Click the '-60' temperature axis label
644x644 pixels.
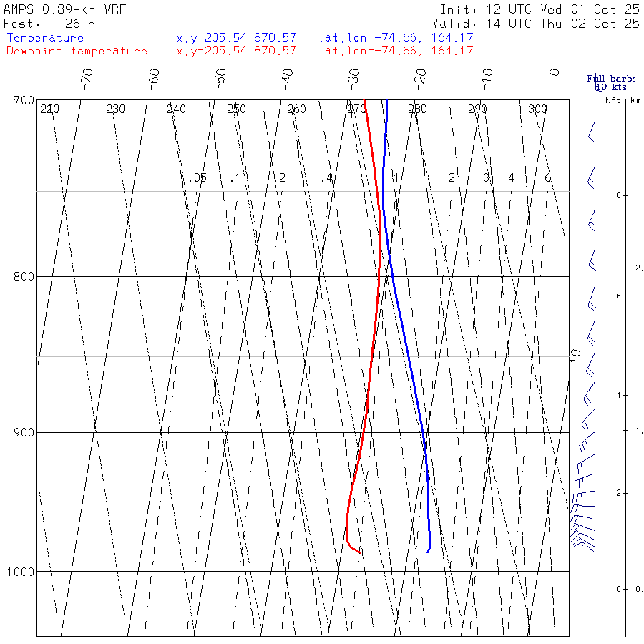click(x=154, y=79)
